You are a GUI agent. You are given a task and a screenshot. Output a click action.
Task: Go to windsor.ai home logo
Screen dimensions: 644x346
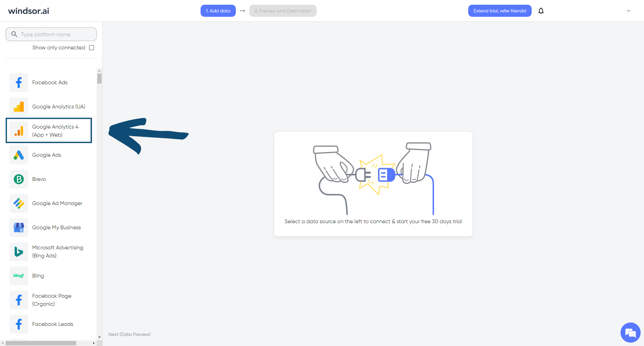point(29,11)
